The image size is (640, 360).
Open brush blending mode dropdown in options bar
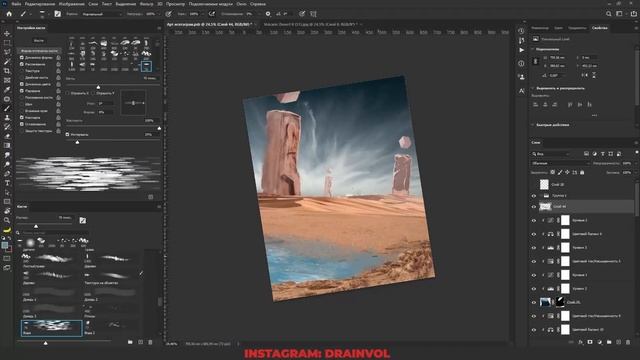coord(101,14)
